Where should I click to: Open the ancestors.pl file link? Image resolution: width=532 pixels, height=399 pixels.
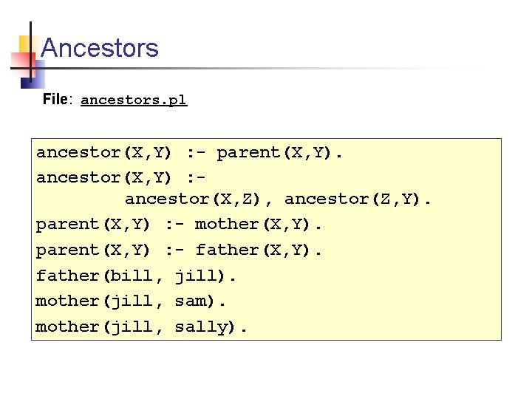coord(134,100)
